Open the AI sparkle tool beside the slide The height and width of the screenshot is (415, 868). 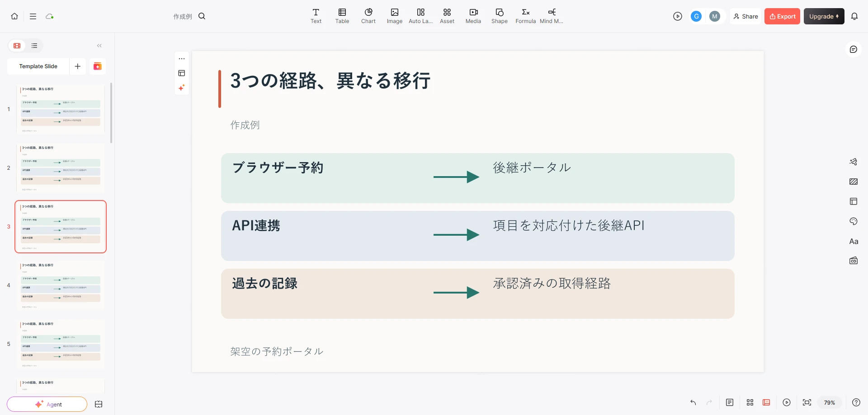(182, 88)
